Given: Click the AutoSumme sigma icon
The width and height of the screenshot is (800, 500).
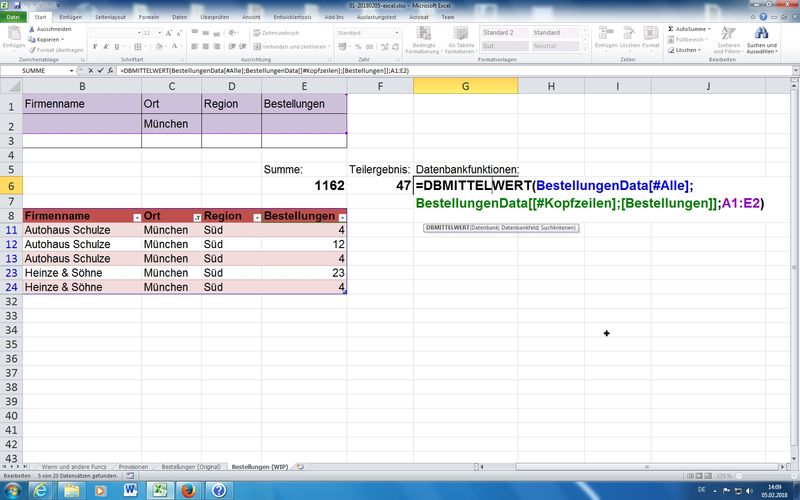Looking at the screenshot, I should 670,29.
